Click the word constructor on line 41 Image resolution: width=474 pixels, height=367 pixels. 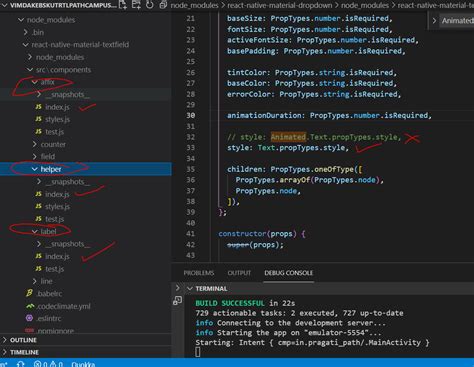[x=242, y=234]
